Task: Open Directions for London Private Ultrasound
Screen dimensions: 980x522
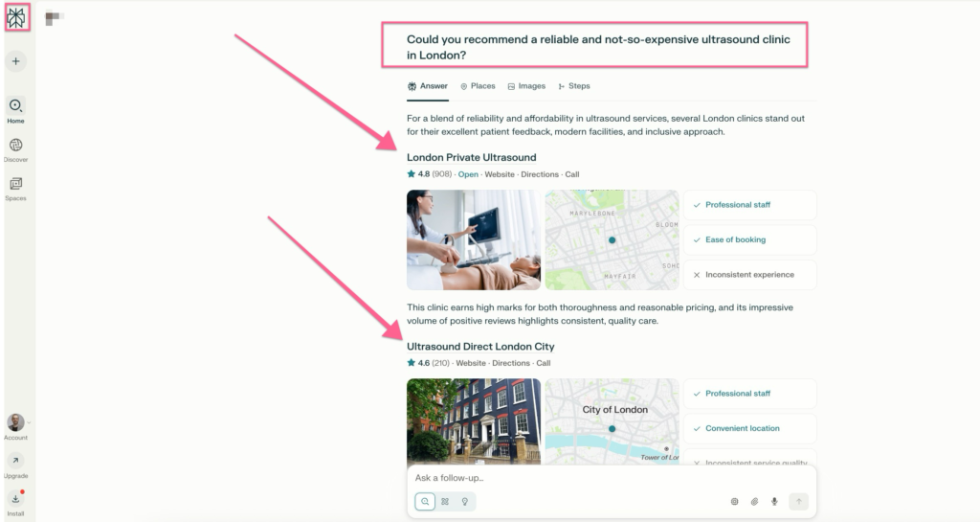Action: pyautogui.click(x=540, y=174)
